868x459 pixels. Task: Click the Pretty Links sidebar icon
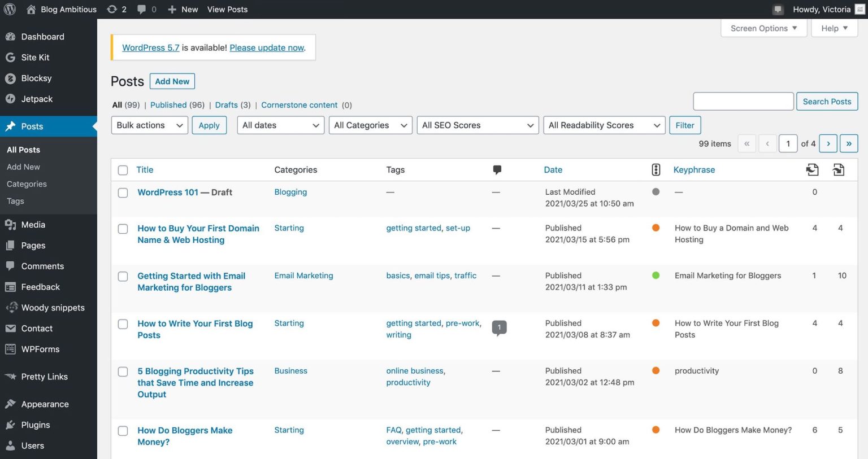click(11, 377)
